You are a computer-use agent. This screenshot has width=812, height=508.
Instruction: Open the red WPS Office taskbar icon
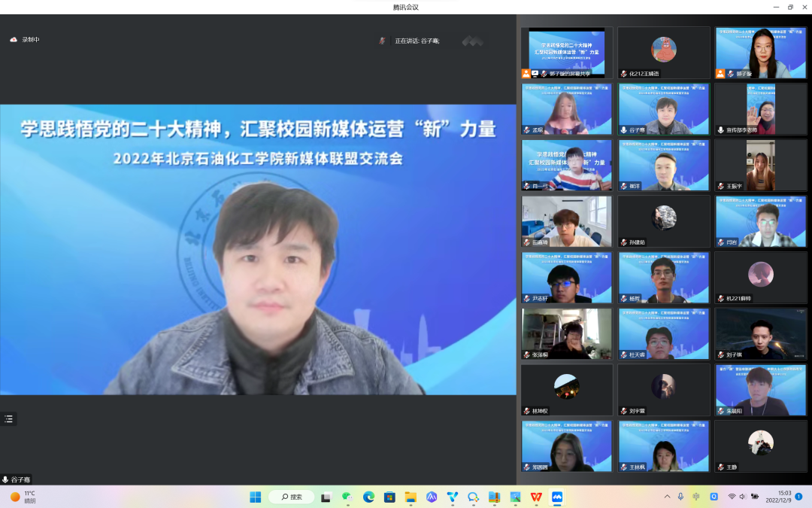[536, 497]
